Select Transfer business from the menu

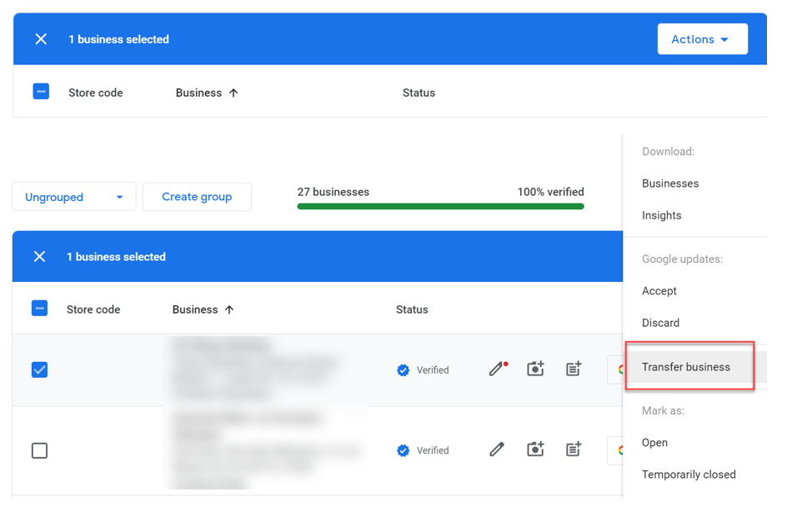click(x=686, y=366)
